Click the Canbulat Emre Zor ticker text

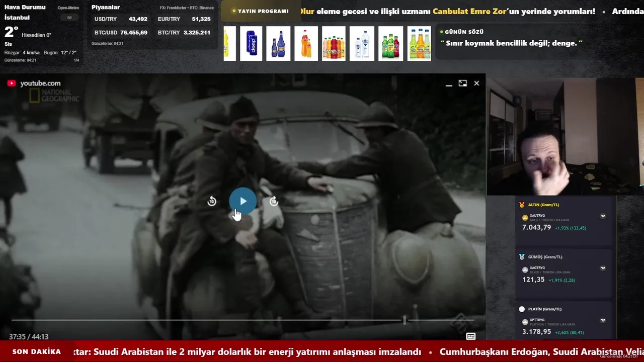[469, 11]
